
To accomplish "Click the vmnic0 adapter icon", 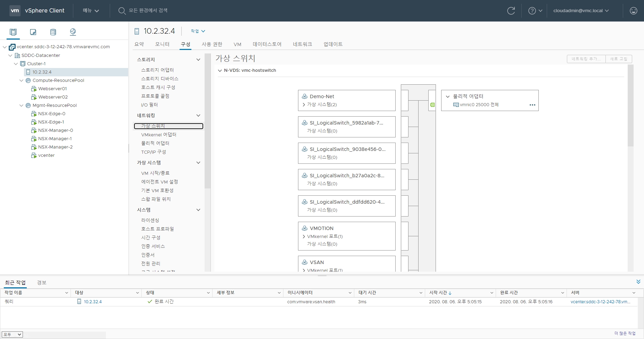I will coord(456,105).
